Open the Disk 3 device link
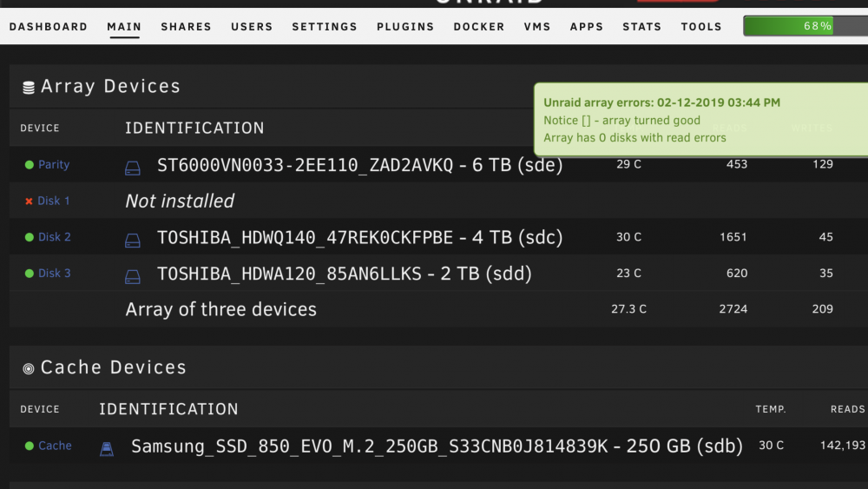 pos(54,273)
